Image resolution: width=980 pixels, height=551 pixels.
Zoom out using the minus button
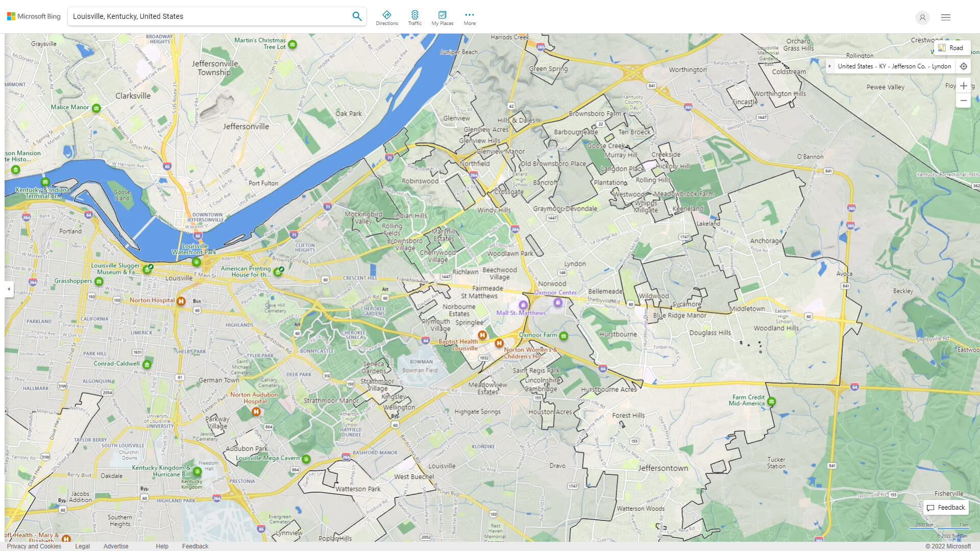964,101
